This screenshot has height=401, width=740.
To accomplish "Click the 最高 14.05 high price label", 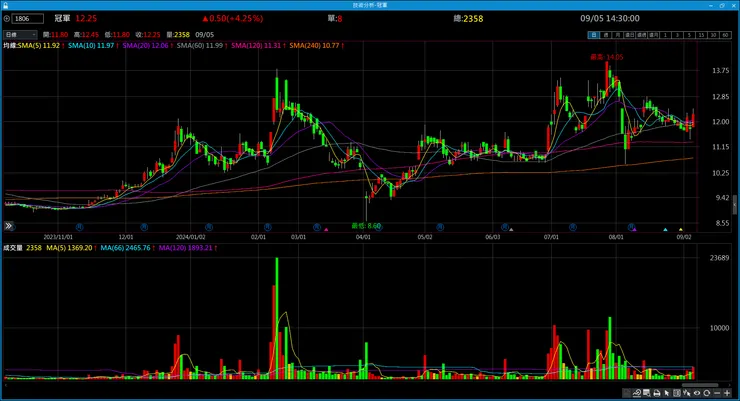I will click(606, 57).
